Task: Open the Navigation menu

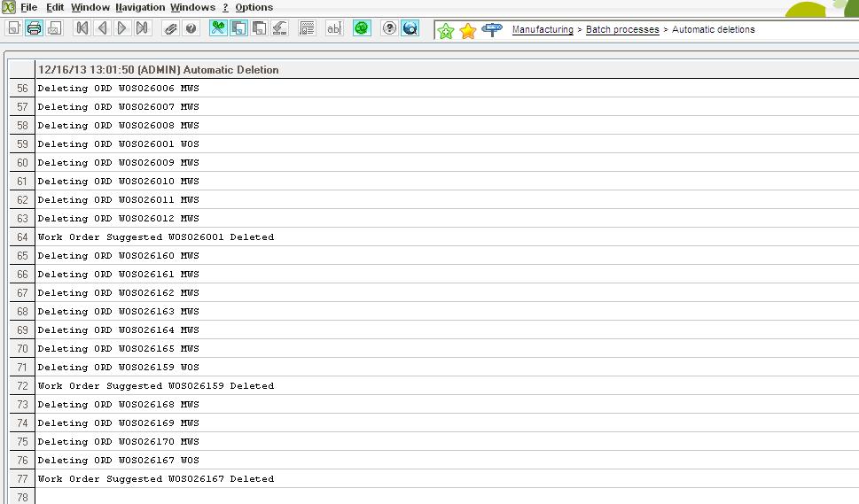Action: [x=140, y=7]
